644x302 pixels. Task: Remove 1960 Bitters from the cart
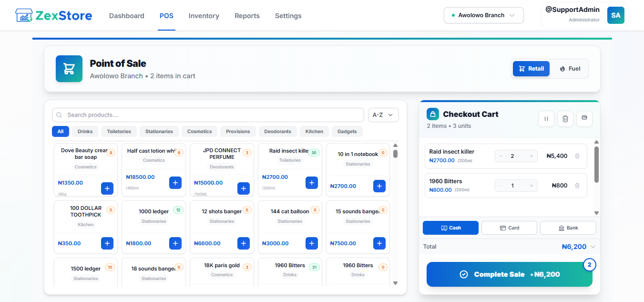click(577, 186)
